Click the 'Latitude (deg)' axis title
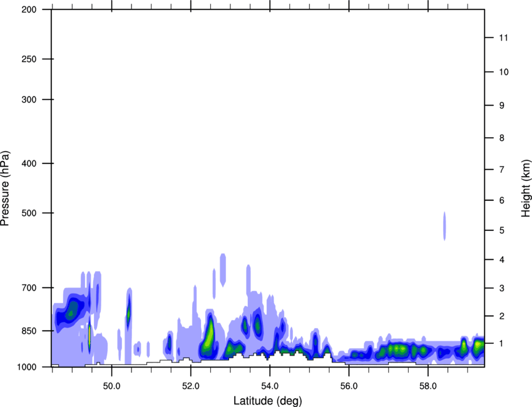The width and height of the screenshot is (532, 407). click(268, 401)
